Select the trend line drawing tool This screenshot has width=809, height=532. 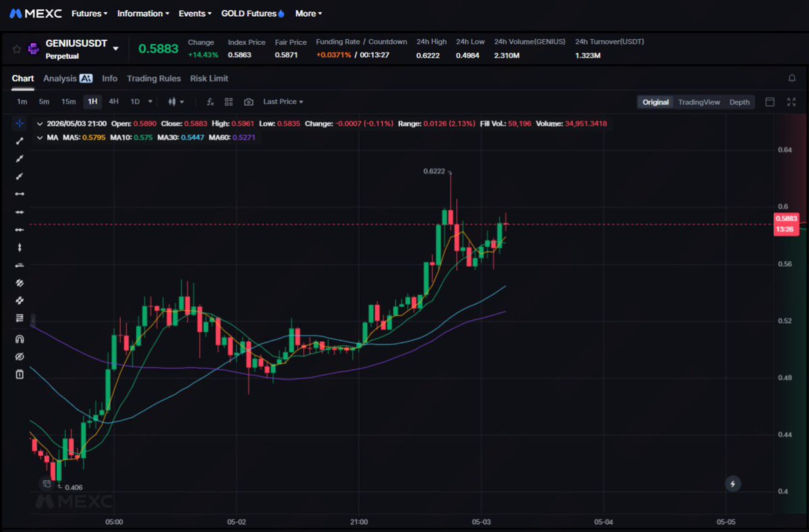(x=20, y=141)
